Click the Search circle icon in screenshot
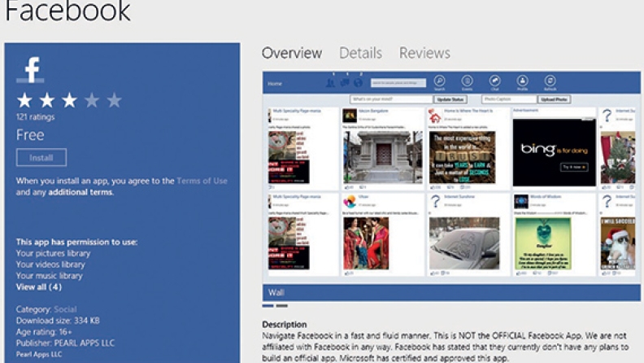Screen dimensions: 644x363 pyautogui.click(x=439, y=81)
